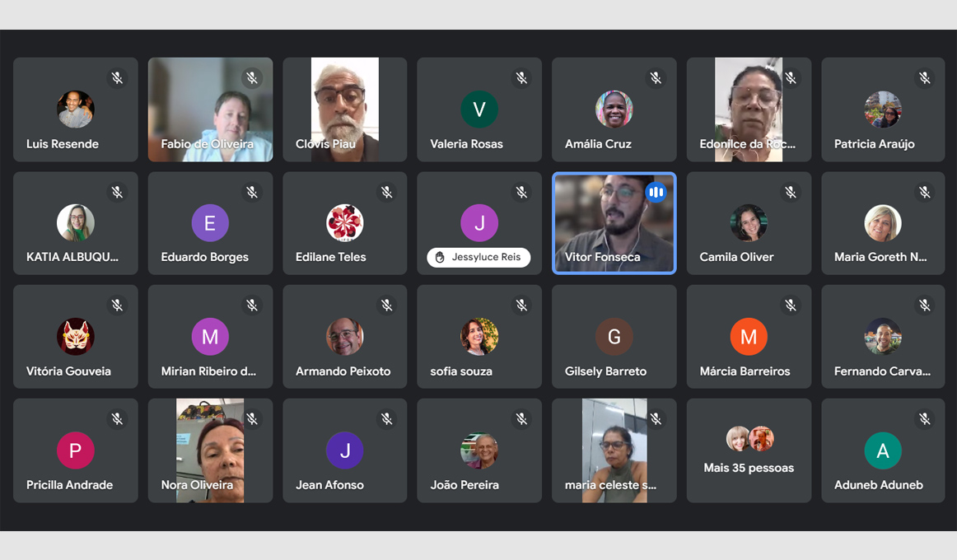Click Fernando Carva... profile photo

[883, 336]
